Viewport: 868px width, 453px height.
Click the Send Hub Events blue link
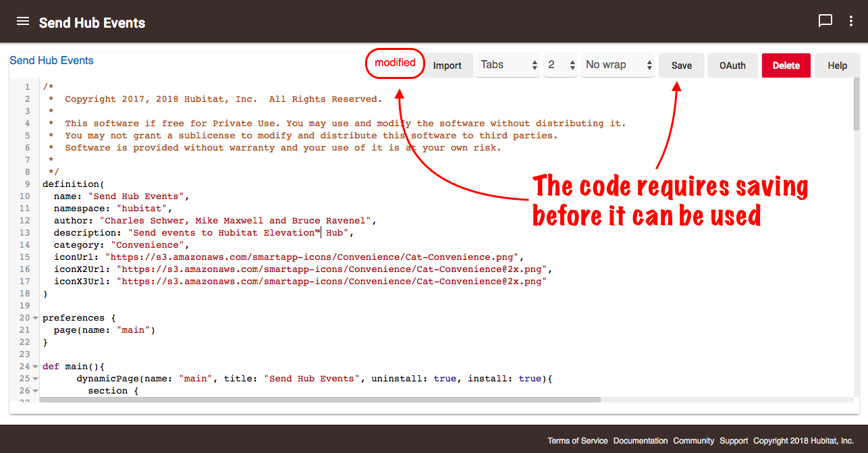pos(51,60)
